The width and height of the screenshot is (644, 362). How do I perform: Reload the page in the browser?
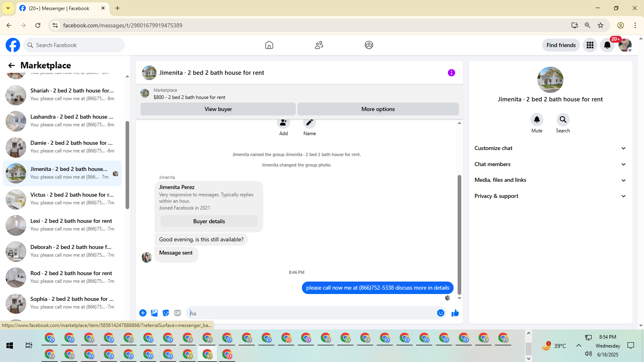pyautogui.click(x=38, y=25)
